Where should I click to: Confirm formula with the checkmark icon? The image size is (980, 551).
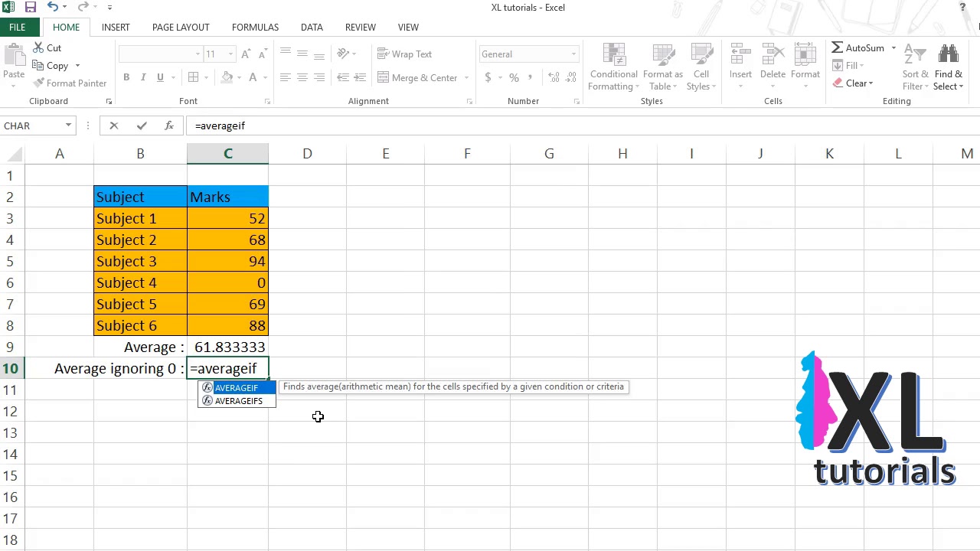[142, 126]
